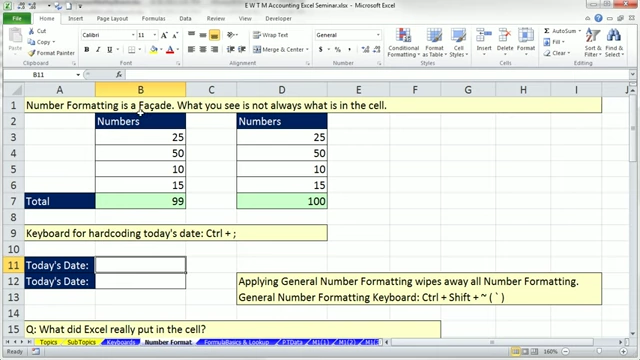Open Format as Table gallery

click(434, 43)
